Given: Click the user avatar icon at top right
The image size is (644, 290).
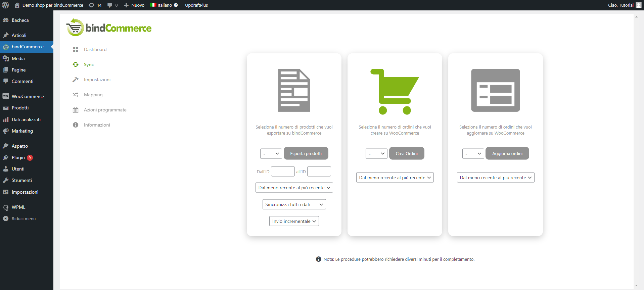Looking at the screenshot, I should 638,5.
